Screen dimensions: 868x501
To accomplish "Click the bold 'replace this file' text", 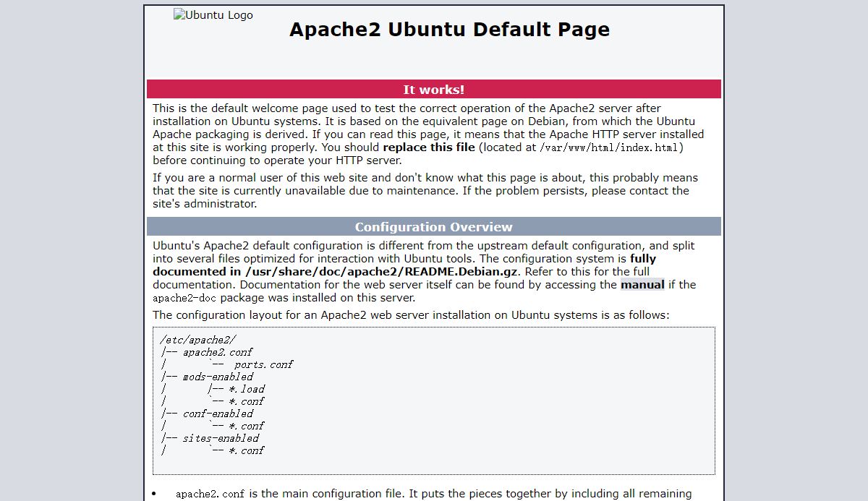I will pos(429,147).
